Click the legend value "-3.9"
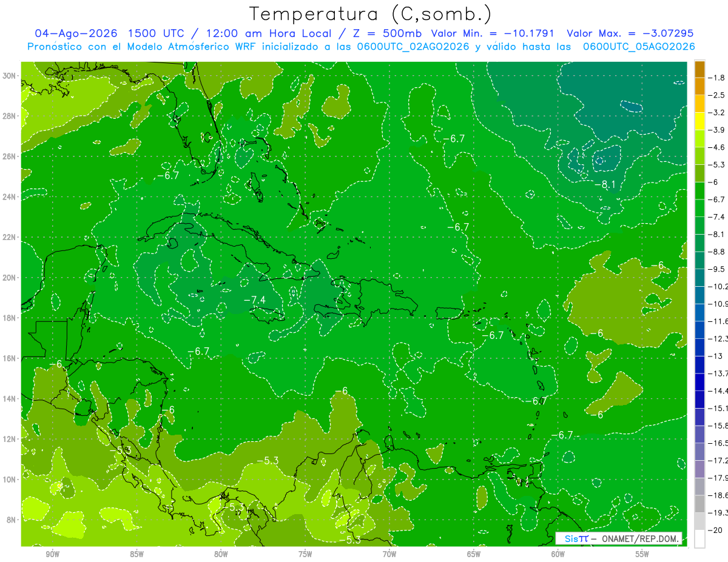728x562 pixels. tap(718, 130)
